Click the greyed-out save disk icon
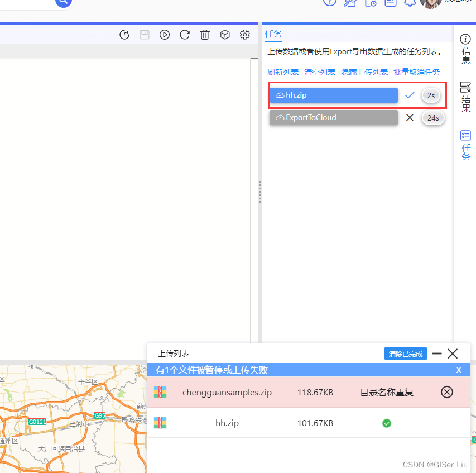476x473 pixels. point(145,35)
